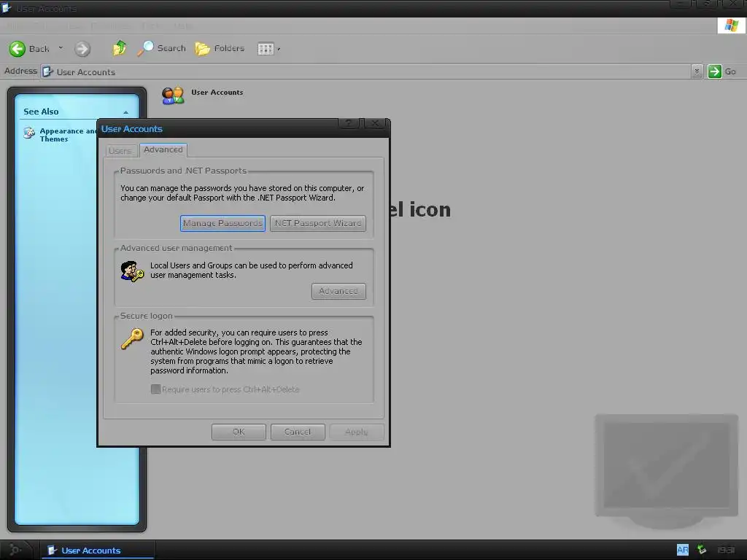Click the Windows flag logo

tap(731, 26)
